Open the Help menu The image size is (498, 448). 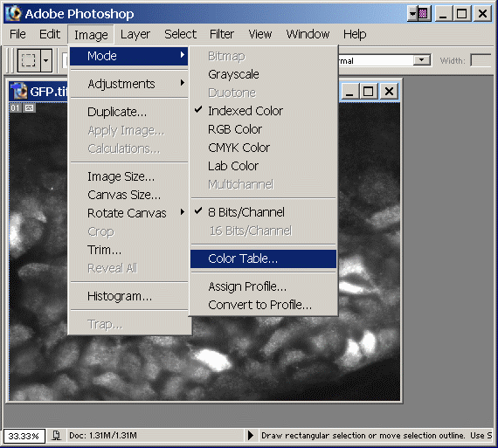pos(355,34)
